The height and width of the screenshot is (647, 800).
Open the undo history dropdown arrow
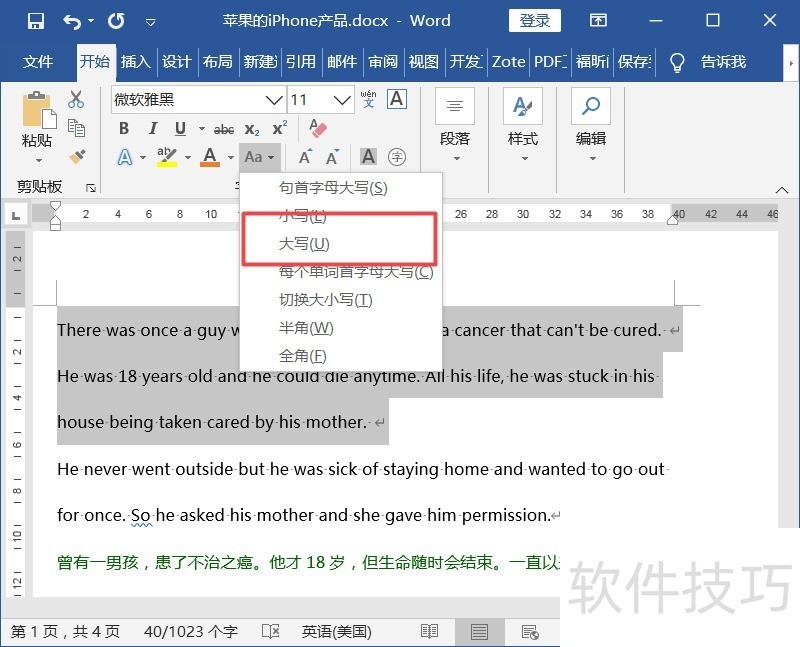tap(91, 21)
